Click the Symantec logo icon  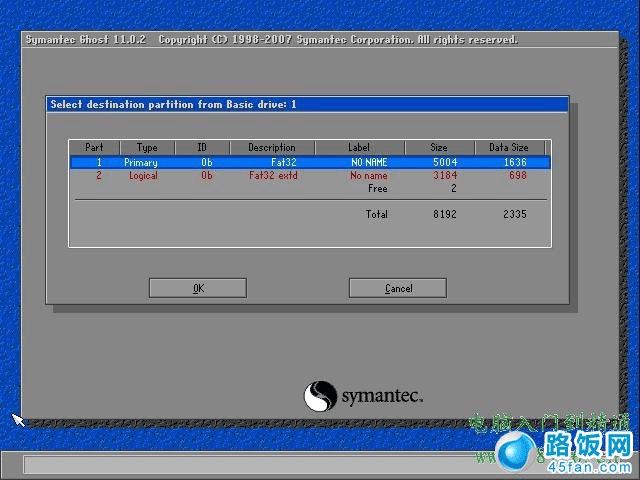point(320,396)
